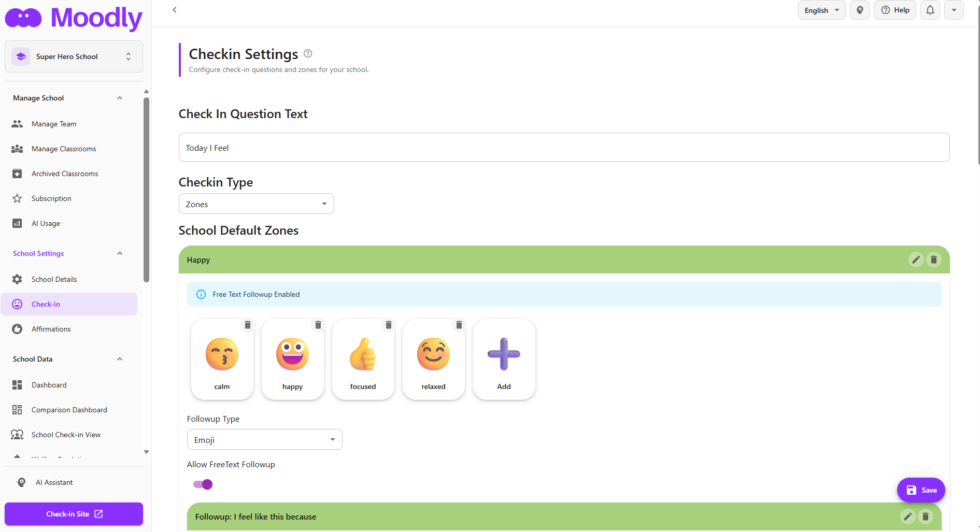The height and width of the screenshot is (532, 980).
Task: Open the Checkin Type dropdown
Action: tap(256, 204)
